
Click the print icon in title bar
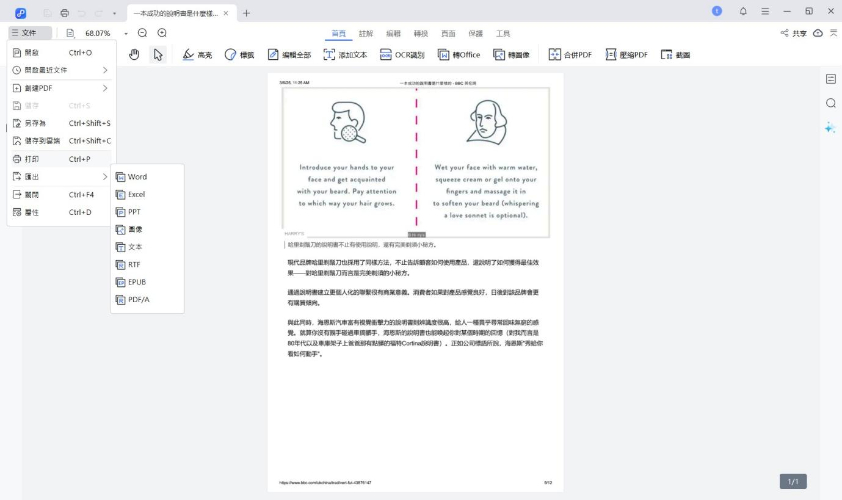point(64,13)
